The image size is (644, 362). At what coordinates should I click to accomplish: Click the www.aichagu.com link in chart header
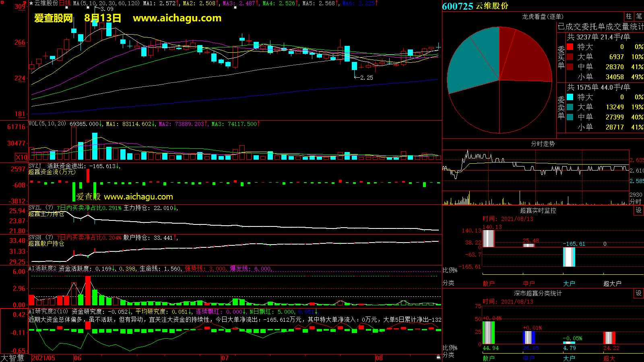(x=177, y=18)
